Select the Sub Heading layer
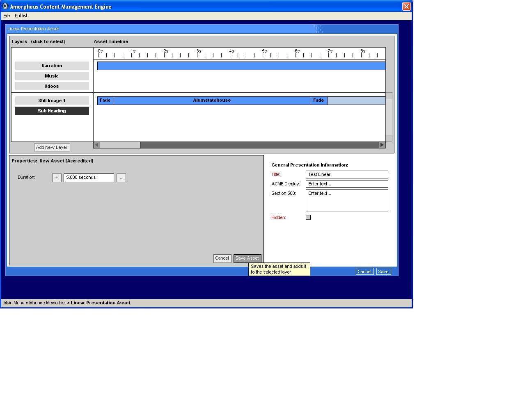Screen dimensions: 527x420 click(52, 111)
